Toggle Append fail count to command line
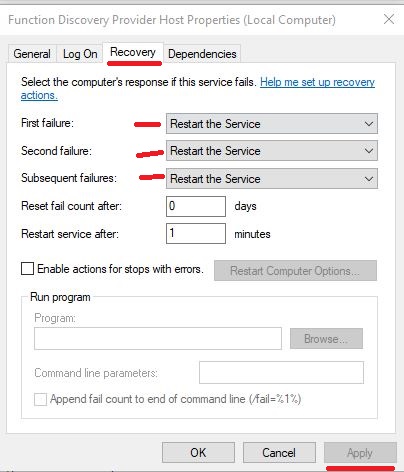The height and width of the screenshot is (472, 404). point(40,399)
